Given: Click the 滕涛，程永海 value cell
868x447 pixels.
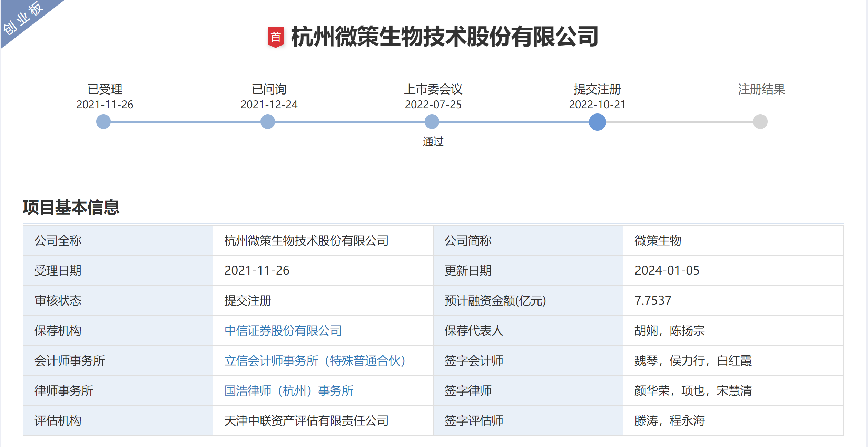Looking at the screenshot, I should click(x=733, y=420).
